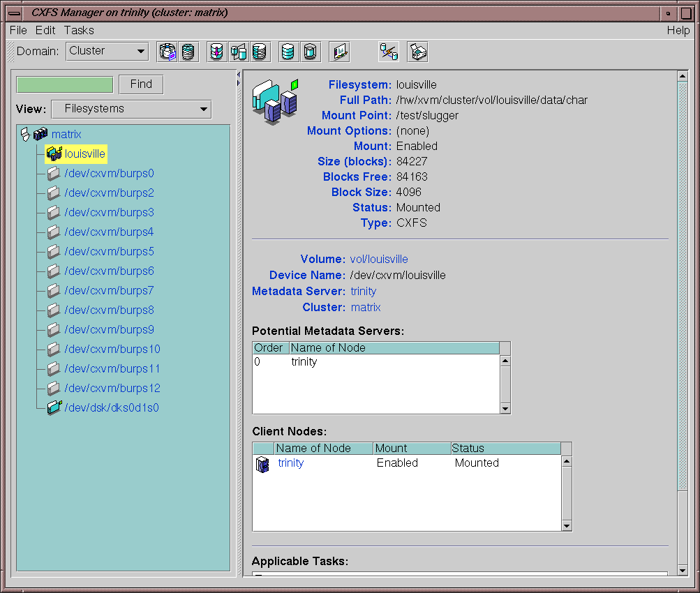Click the matrix cluster icon in tree
The height and width of the screenshot is (593, 700).
click(40, 134)
